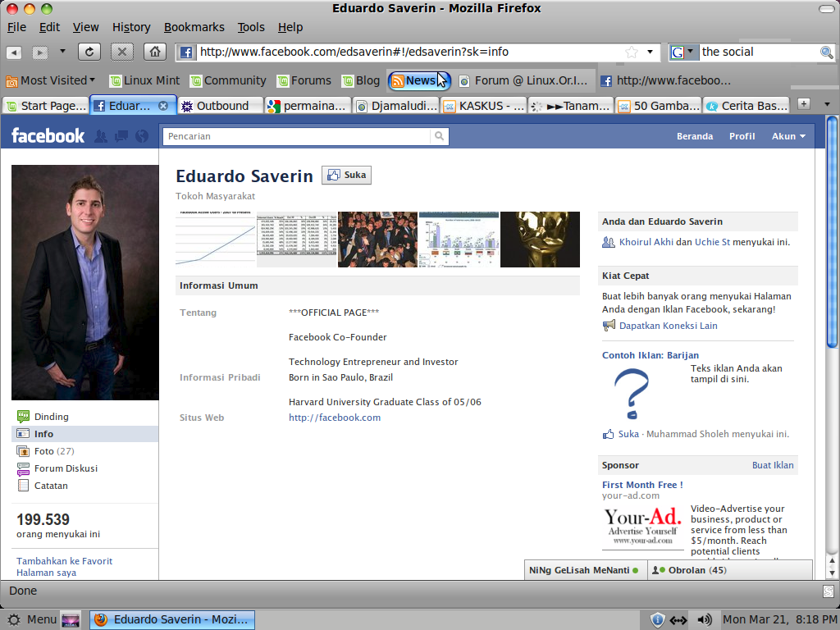Close the Eduardo Saverin tab
This screenshot has height=630, width=840.
tap(163, 106)
